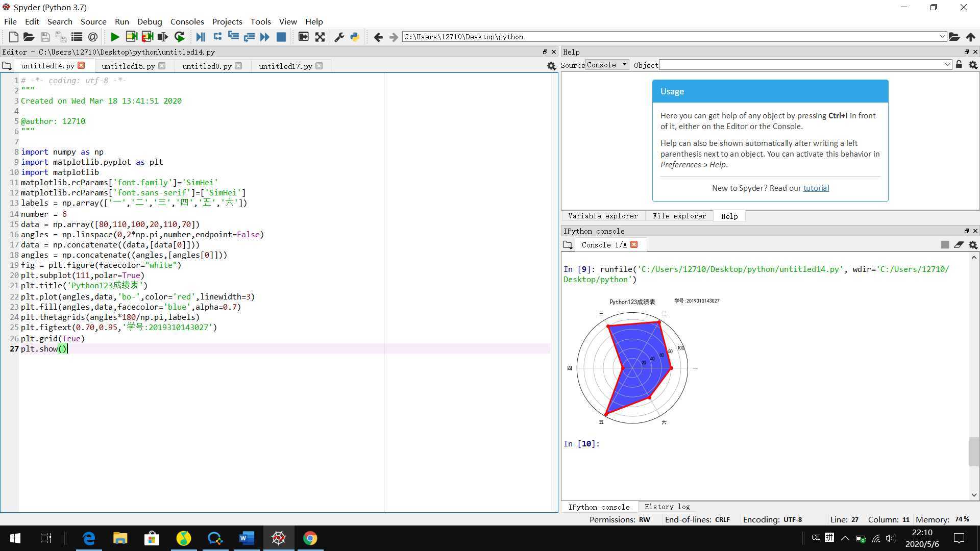
Task: Click inside the Help Object field
Action: [x=801, y=65]
